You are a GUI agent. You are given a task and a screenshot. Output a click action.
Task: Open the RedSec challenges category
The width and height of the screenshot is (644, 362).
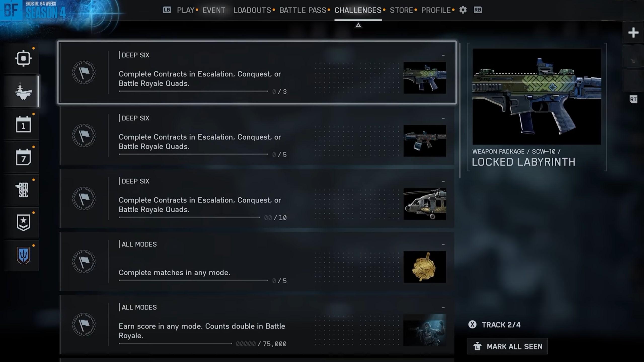(22, 190)
